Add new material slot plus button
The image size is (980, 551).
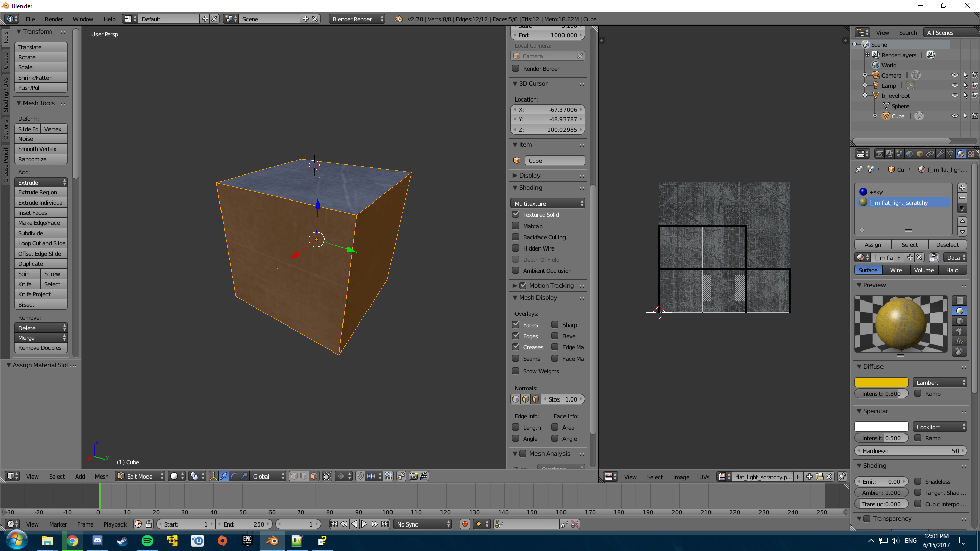(962, 188)
